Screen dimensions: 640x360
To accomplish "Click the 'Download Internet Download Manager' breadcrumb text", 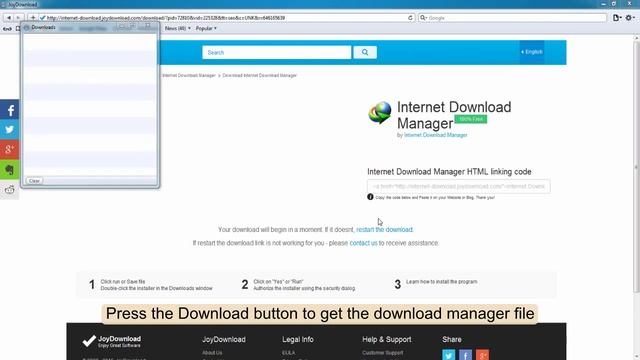I will point(260,76).
